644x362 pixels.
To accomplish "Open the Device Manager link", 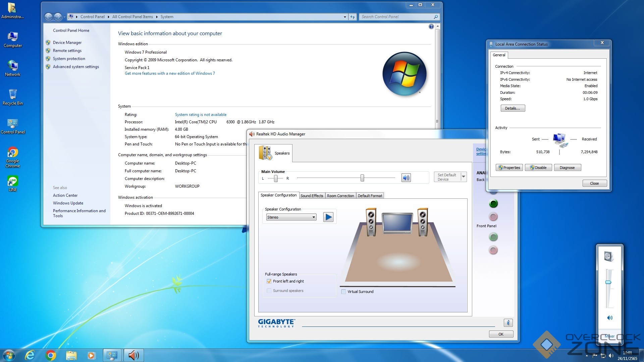I will [x=67, y=43].
